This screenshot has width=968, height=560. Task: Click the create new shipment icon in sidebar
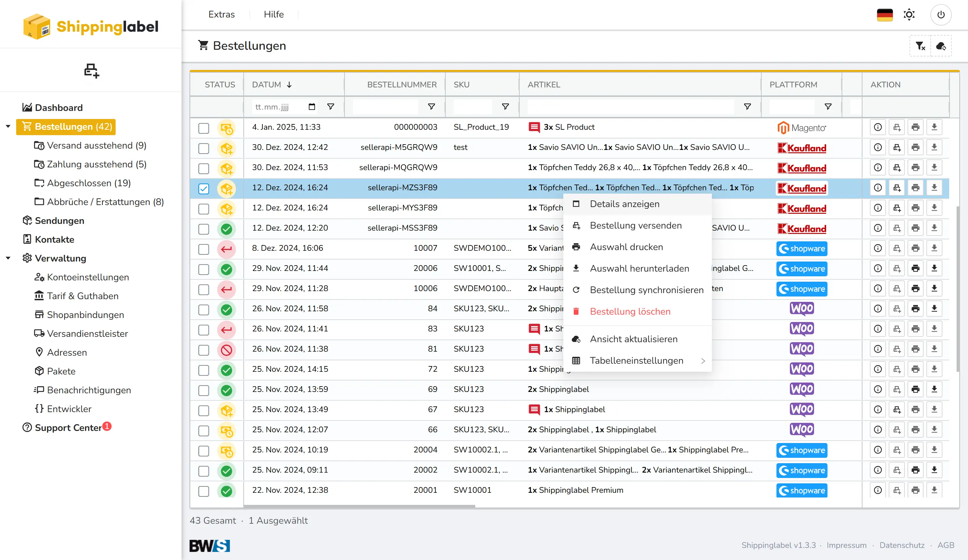pyautogui.click(x=91, y=71)
